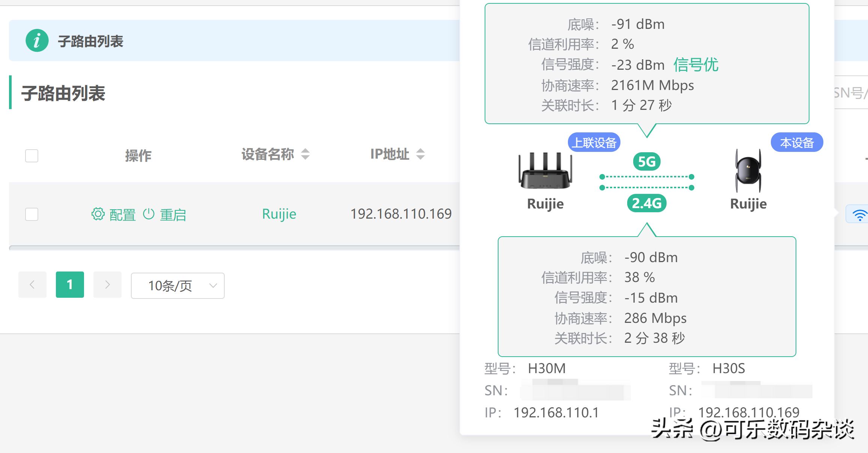Click the 2.4G band badge
Screen dimensions: 868x453
point(647,203)
